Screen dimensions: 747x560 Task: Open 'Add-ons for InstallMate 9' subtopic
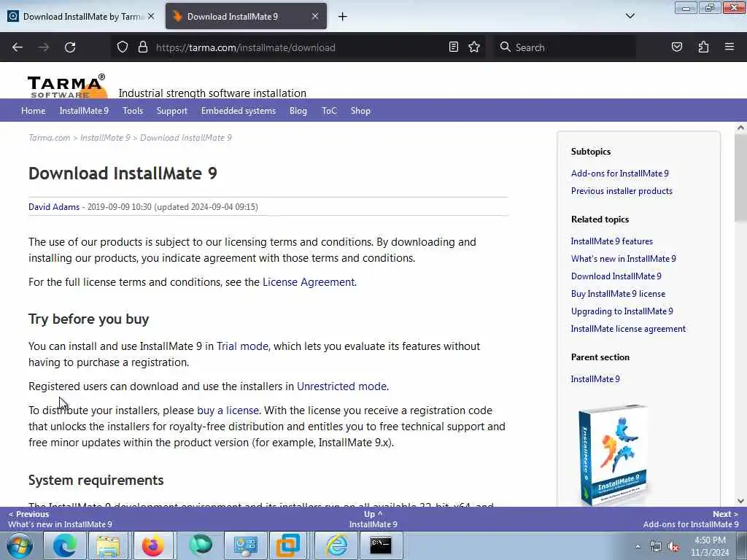click(620, 174)
